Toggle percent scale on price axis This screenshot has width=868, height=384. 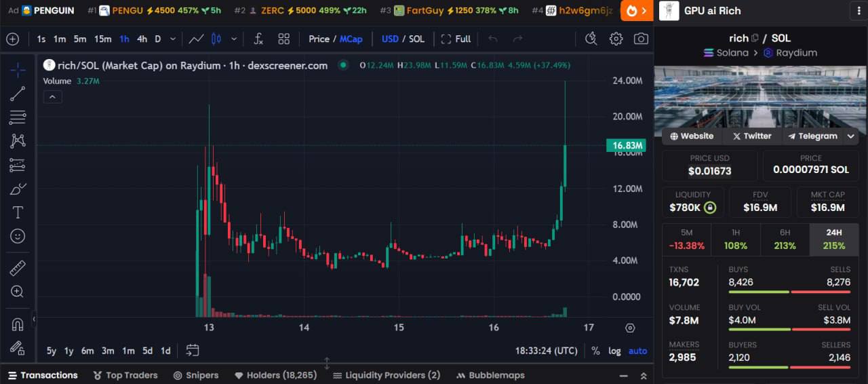tap(595, 351)
